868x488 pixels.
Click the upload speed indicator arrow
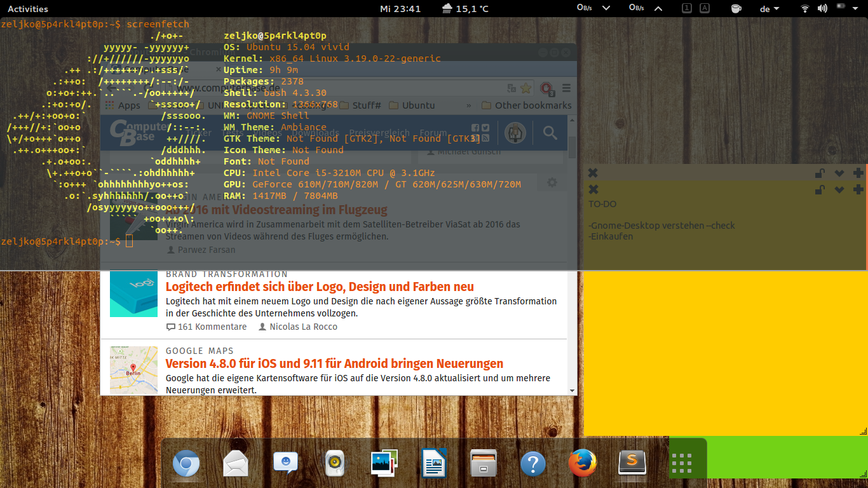(x=658, y=8)
